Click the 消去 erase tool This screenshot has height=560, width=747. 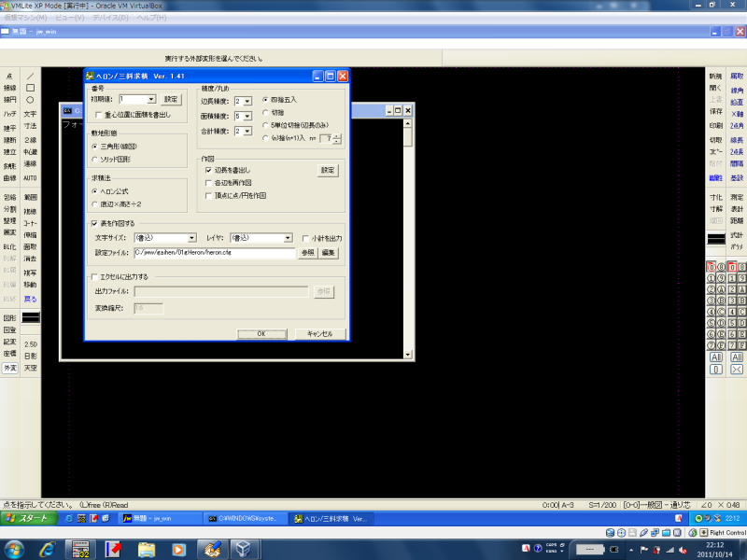click(x=31, y=258)
